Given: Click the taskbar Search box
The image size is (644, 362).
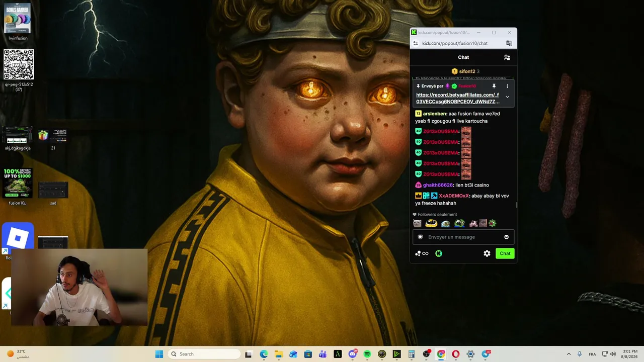Looking at the screenshot, I should [x=204, y=354].
